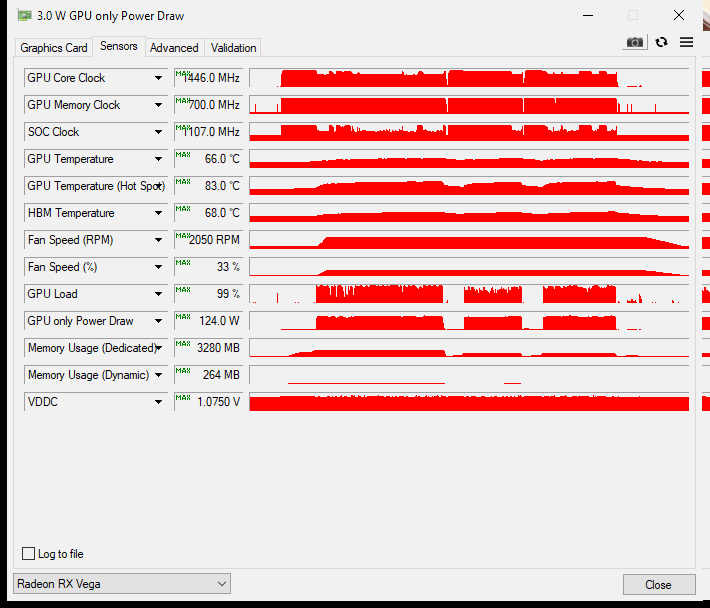The width and height of the screenshot is (710, 608).
Task: Click the refresh sensors icon
Action: pyautogui.click(x=662, y=43)
